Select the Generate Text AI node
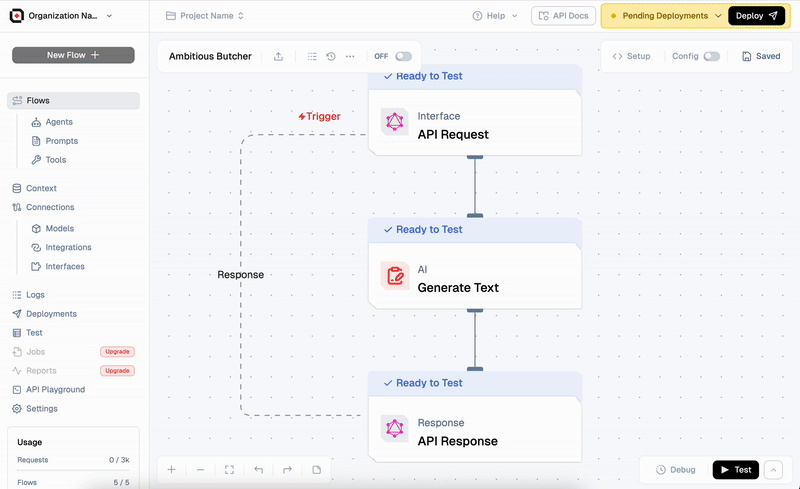The height and width of the screenshot is (489, 800). (474, 278)
